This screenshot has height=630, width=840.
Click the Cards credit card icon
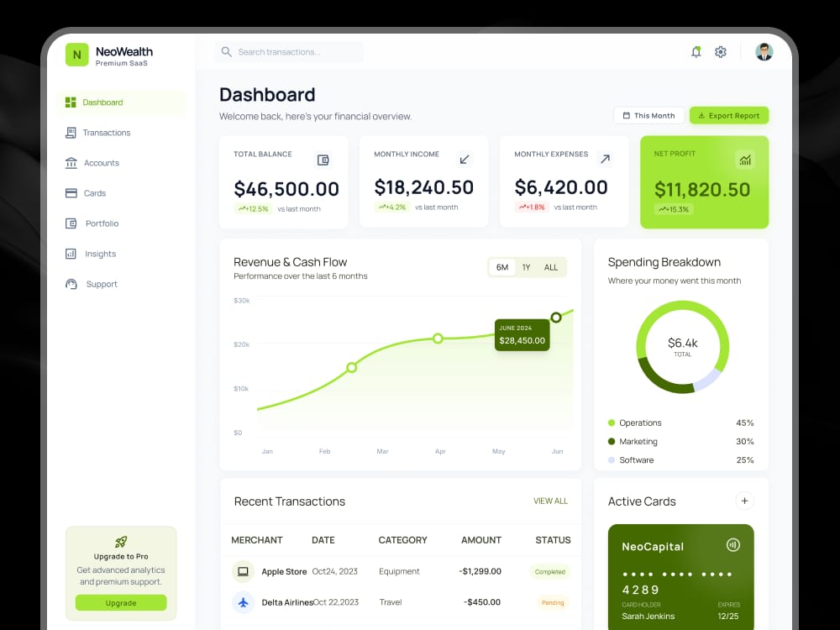71,193
